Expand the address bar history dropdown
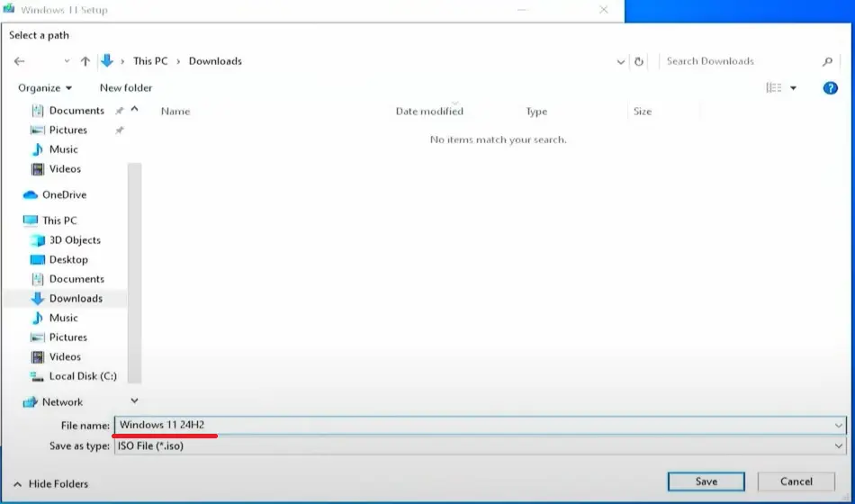Screen dimensions: 855x504 click(x=620, y=61)
